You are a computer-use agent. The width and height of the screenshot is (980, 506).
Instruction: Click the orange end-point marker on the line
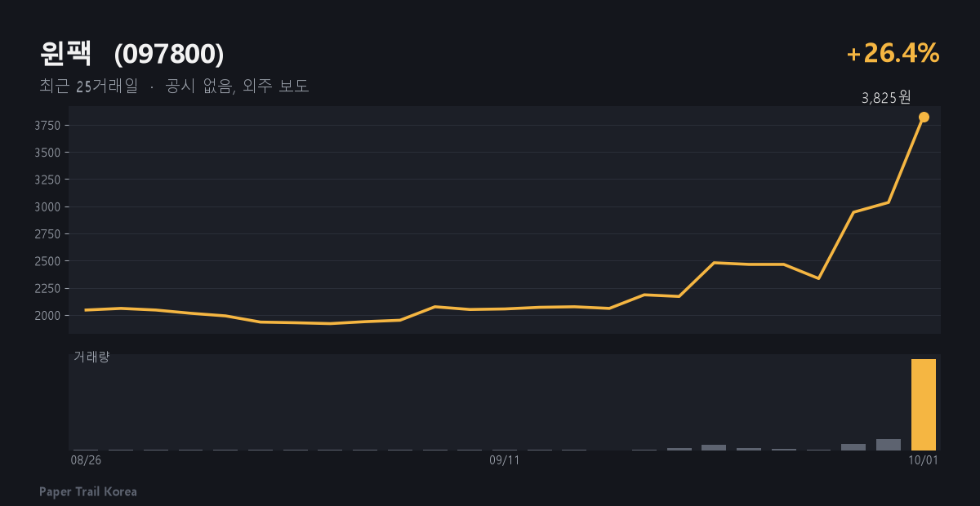pyautogui.click(x=924, y=117)
